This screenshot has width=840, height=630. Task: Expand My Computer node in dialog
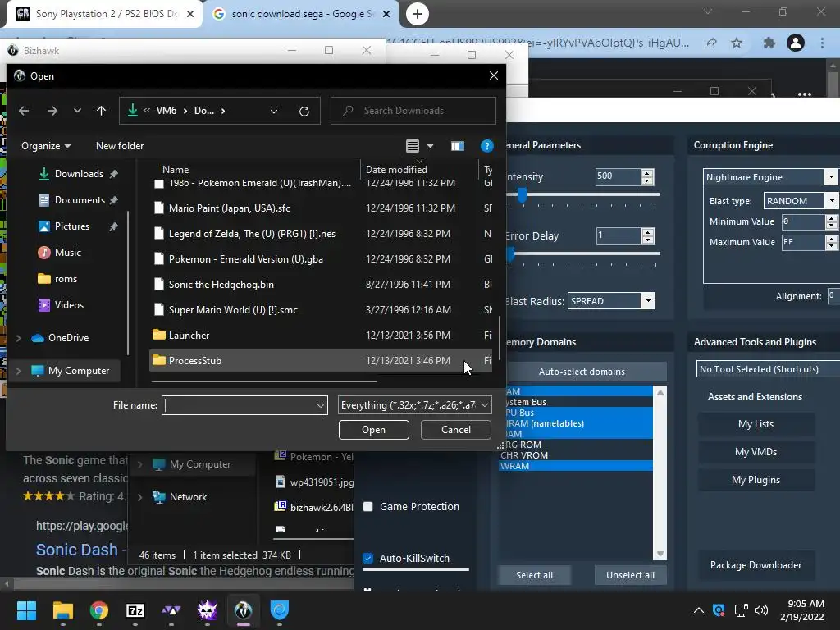tap(19, 371)
